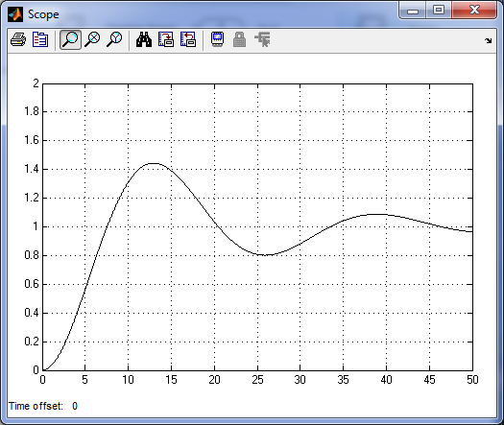The height and width of the screenshot is (425, 504).
Task: Click the MATLAB logo in title bar
Action: click(x=15, y=14)
